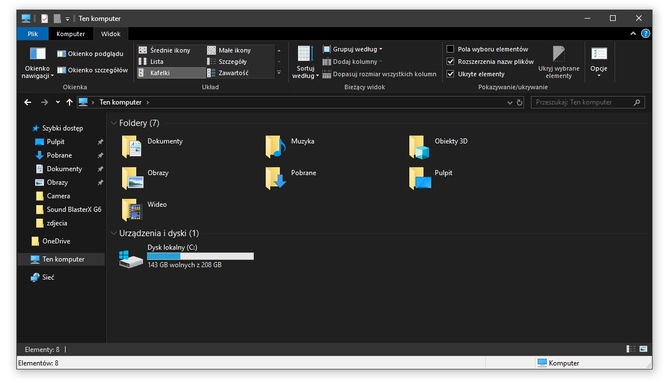Click the 143 GB wolnych z 208 GB text
This screenshot has width=670, height=383.
(185, 265)
